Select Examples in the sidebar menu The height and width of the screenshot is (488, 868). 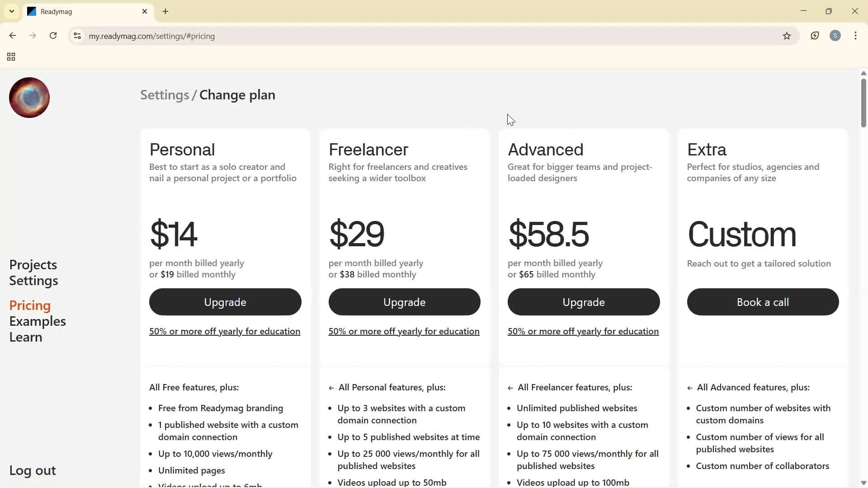tap(38, 321)
